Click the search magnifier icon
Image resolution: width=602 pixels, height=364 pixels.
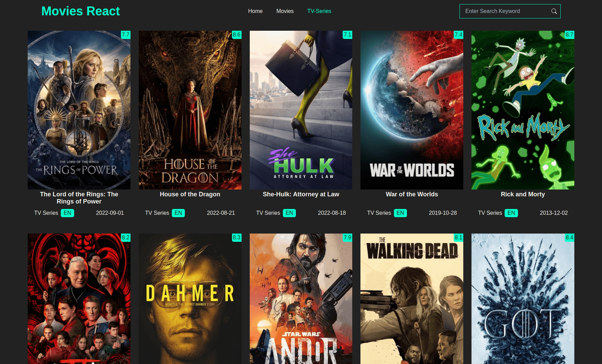554,11
